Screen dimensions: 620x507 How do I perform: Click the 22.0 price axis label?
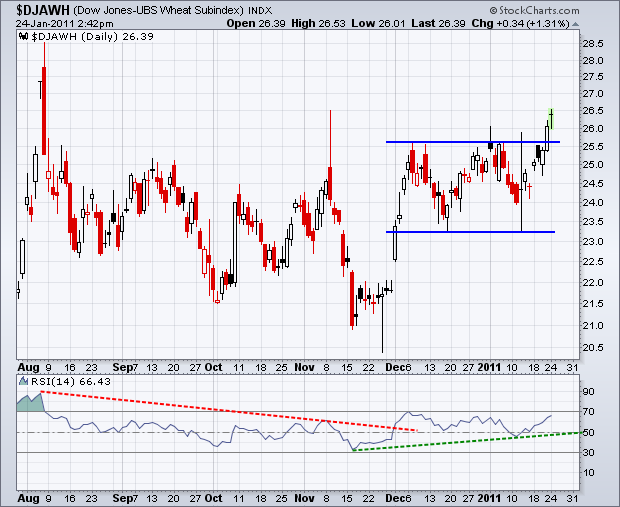pos(593,282)
